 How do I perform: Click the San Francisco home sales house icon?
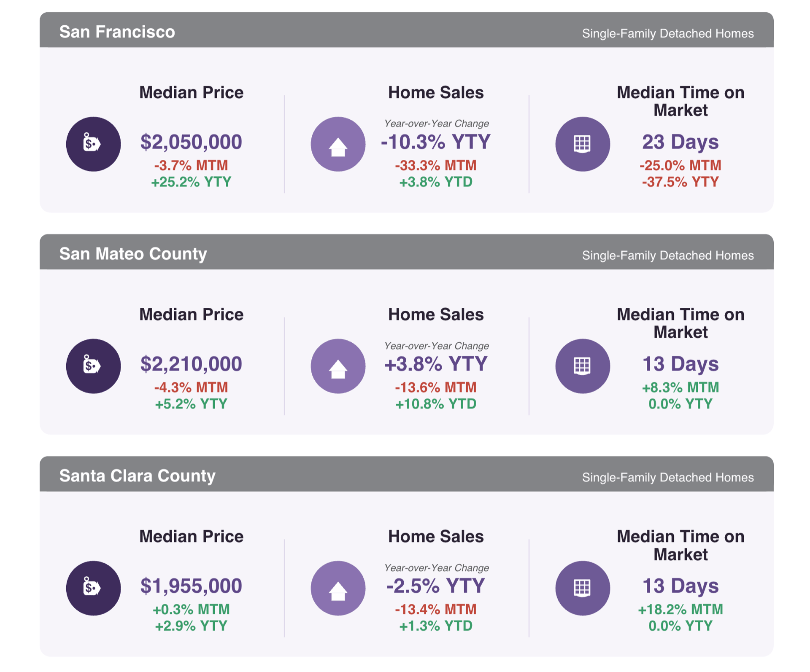coord(338,144)
